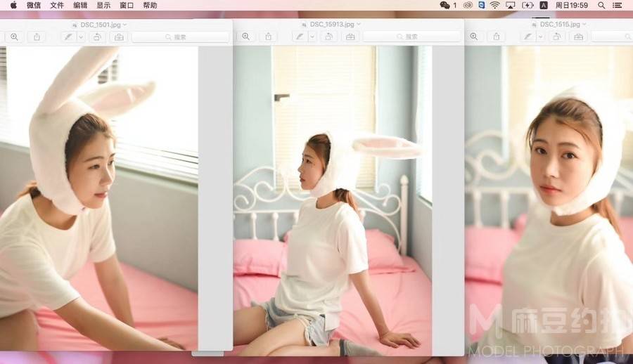Open the 帮助 menu
This screenshot has width=633, height=364.
pos(150,5)
